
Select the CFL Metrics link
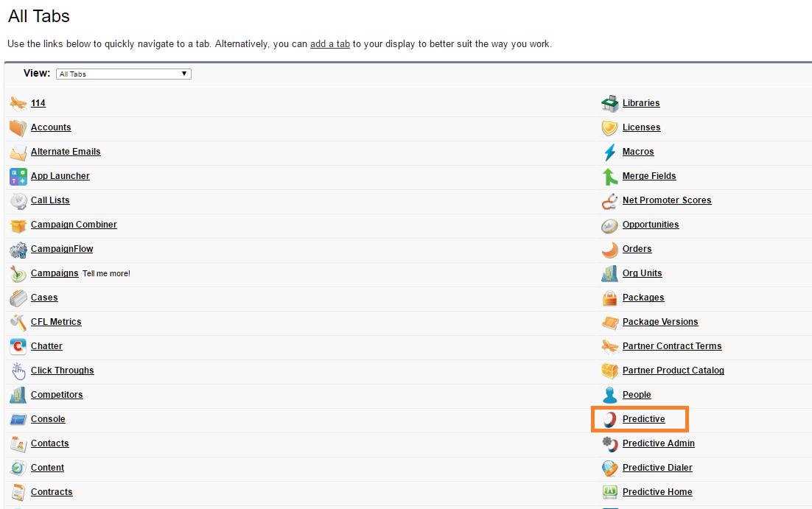tap(56, 322)
